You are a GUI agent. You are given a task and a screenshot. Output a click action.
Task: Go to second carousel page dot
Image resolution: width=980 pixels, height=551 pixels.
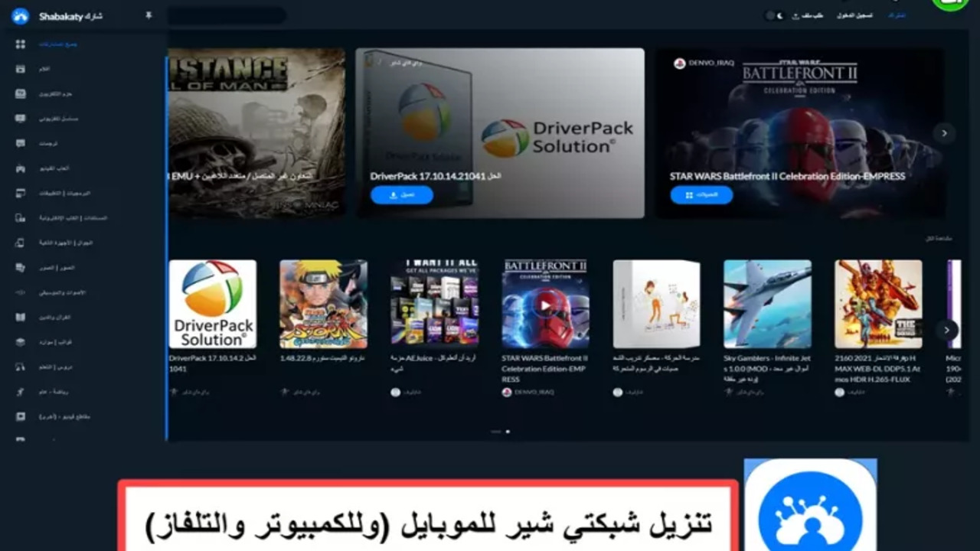(508, 432)
